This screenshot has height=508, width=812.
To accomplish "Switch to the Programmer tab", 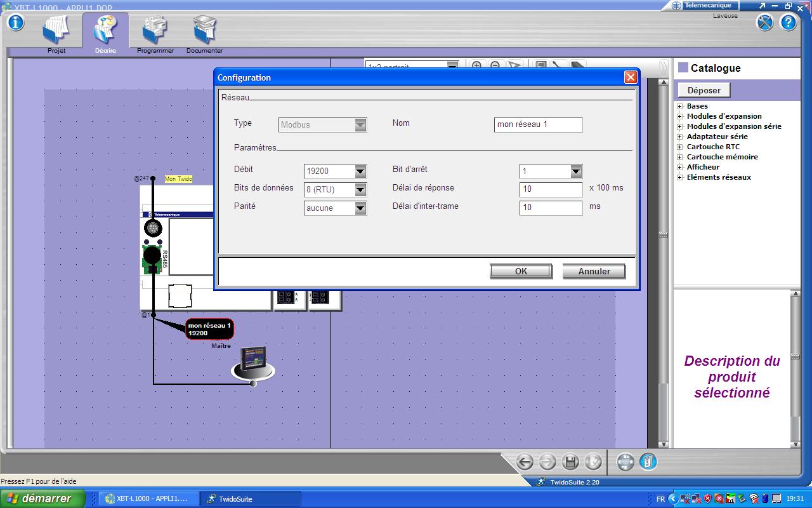I will click(x=155, y=33).
